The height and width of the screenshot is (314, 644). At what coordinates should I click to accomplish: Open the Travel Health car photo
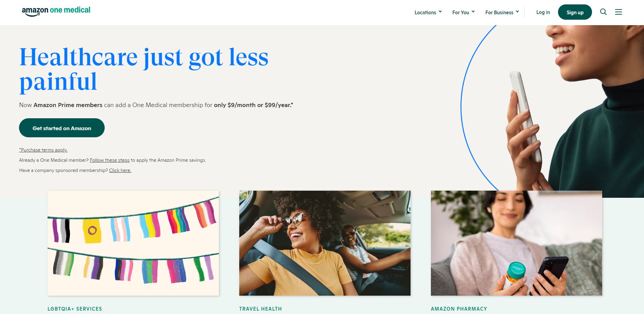point(325,243)
